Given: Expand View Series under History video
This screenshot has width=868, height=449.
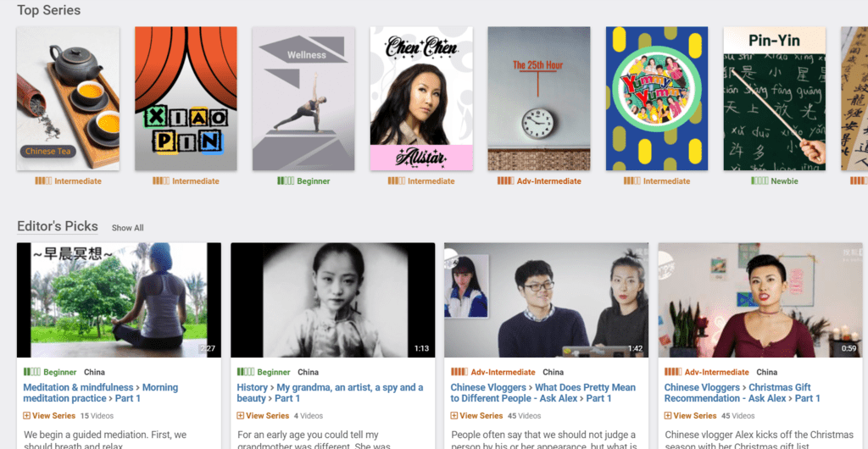Looking at the screenshot, I should tap(263, 415).
